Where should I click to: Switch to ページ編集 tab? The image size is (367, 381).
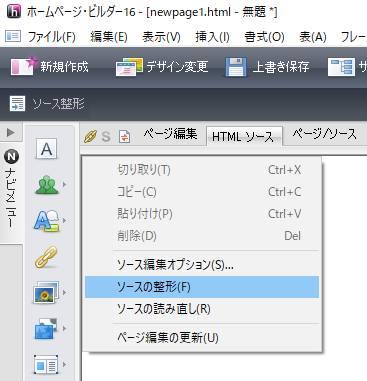pos(170,134)
